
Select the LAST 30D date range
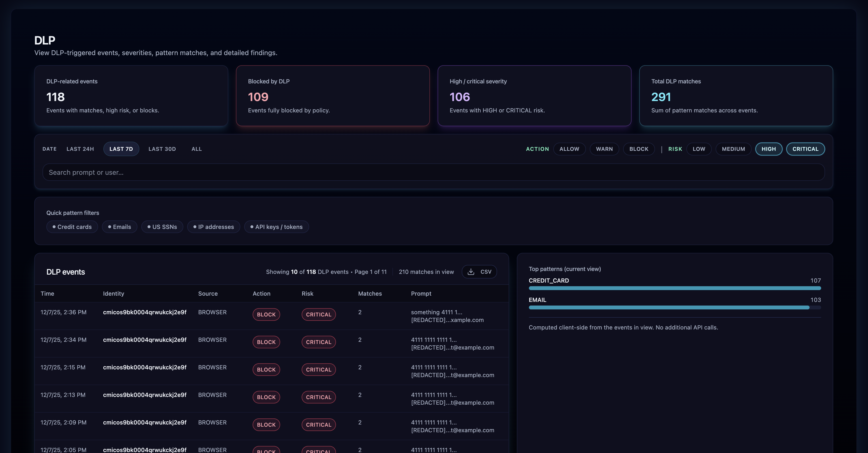(x=162, y=149)
